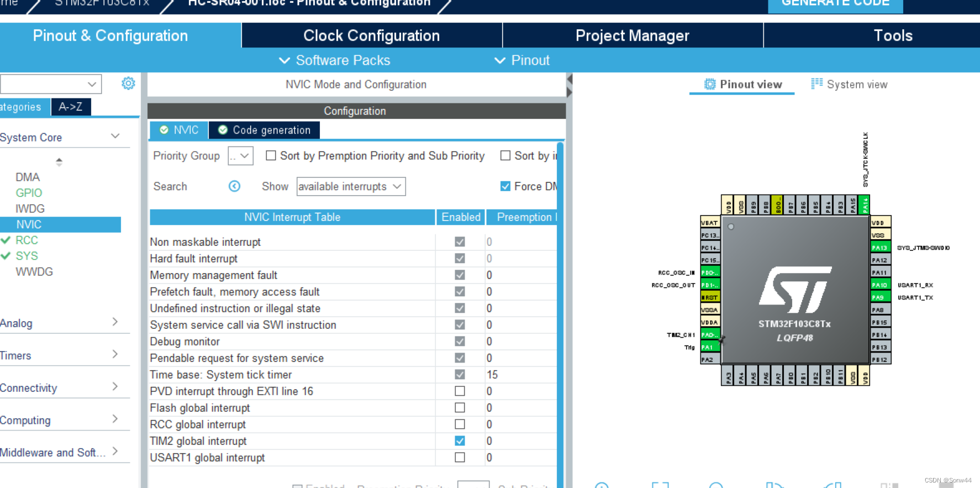Screen dimensions: 980x488
Task: Click the NVIC table vertical scrollbar
Action: pyautogui.click(x=560, y=315)
